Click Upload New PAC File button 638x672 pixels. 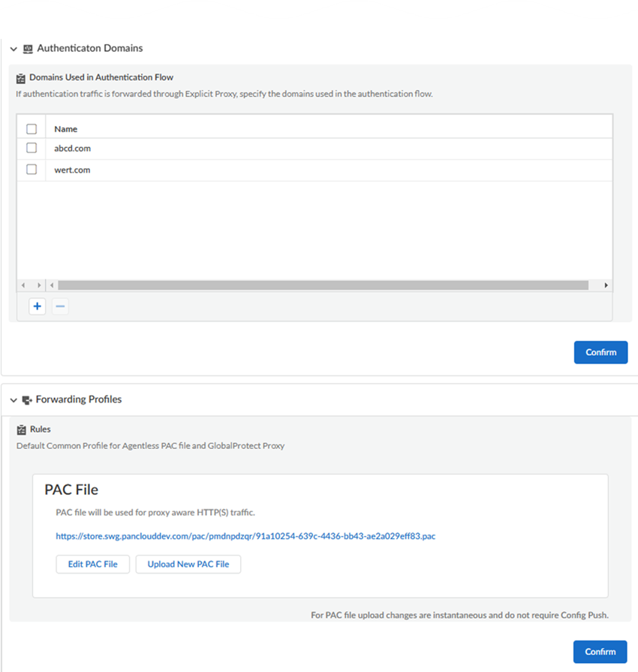(x=188, y=564)
